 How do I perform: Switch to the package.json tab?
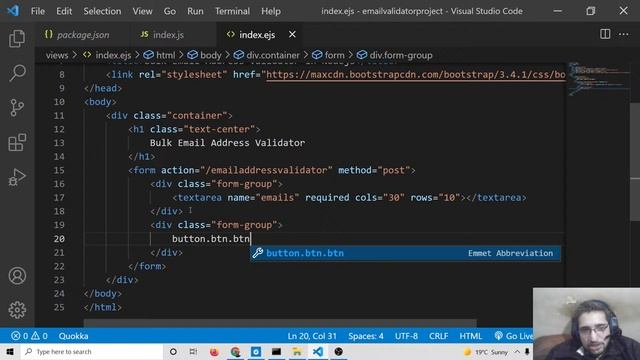coord(83,35)
